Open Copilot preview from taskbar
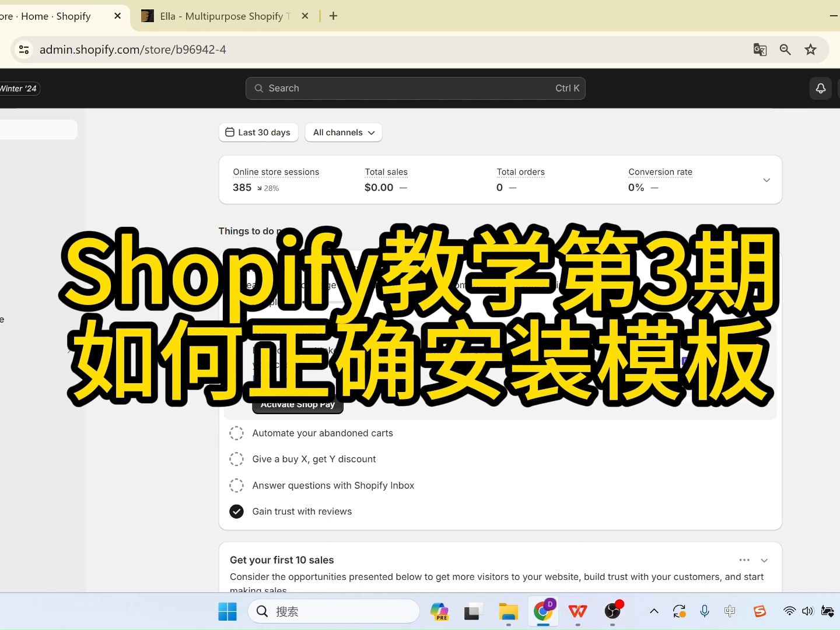This screenshot has height=630, width=840. (439, 611)
